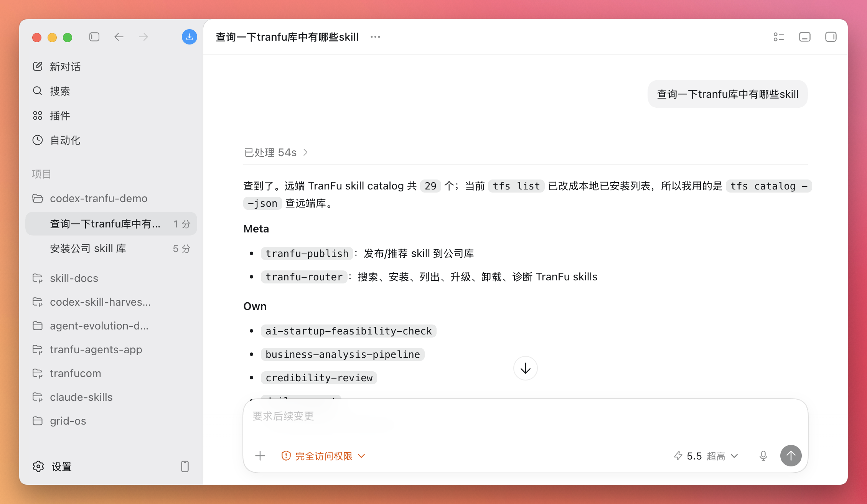Click the plus attachment icon
The image size is (867, 504).
coord(260,456)
